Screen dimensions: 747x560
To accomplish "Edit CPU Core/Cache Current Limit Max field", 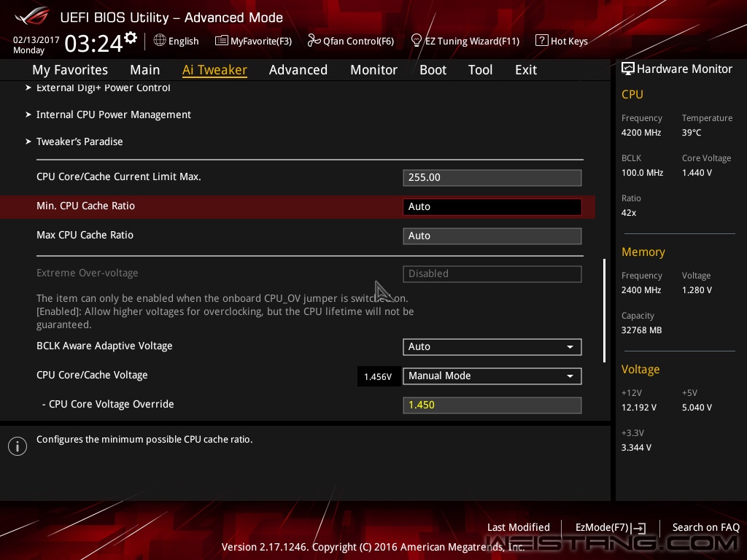I will tap(492, 178).
